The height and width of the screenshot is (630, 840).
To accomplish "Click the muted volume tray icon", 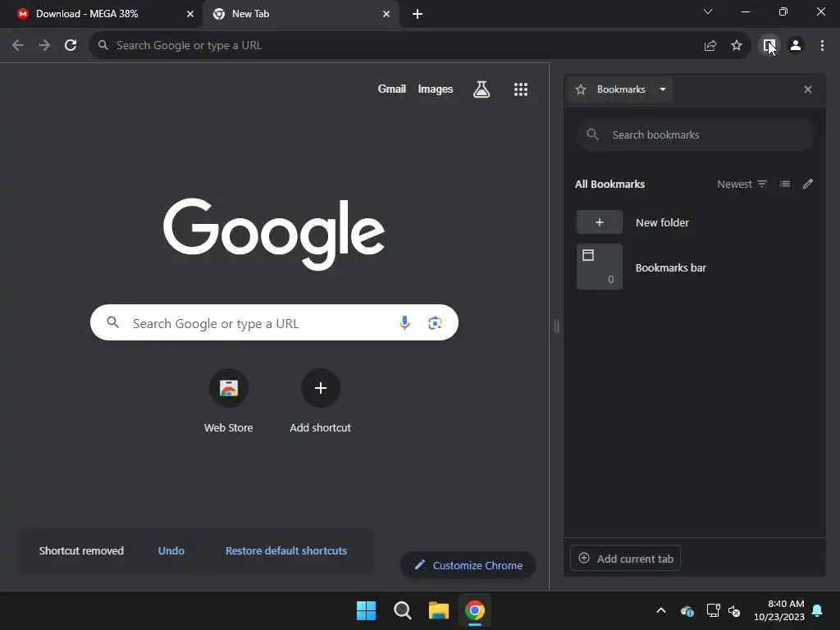I will click(x=734, y=610).
